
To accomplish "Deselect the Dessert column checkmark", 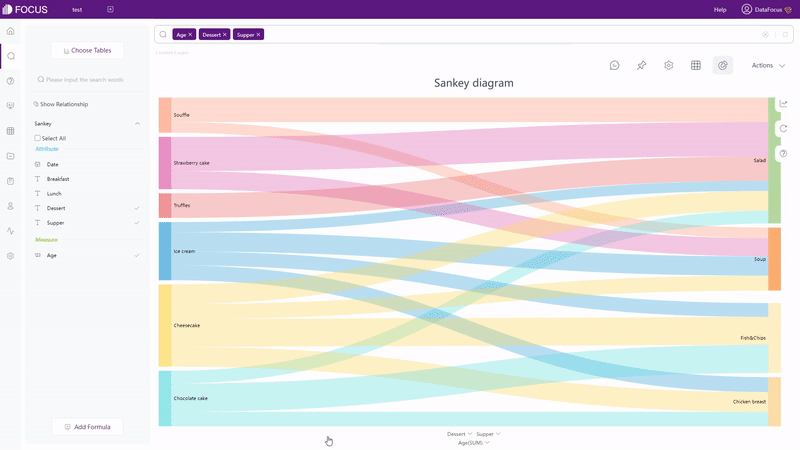I will (137, 208).
